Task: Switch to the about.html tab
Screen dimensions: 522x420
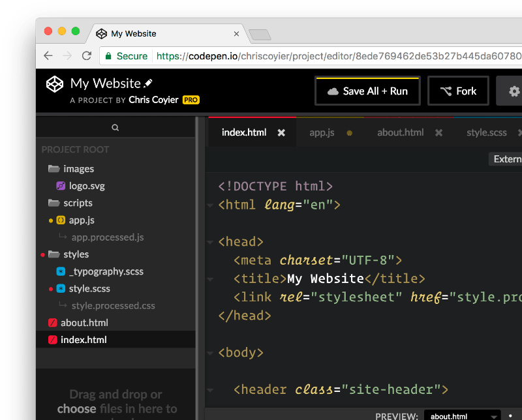Action: tap(400, 132)
